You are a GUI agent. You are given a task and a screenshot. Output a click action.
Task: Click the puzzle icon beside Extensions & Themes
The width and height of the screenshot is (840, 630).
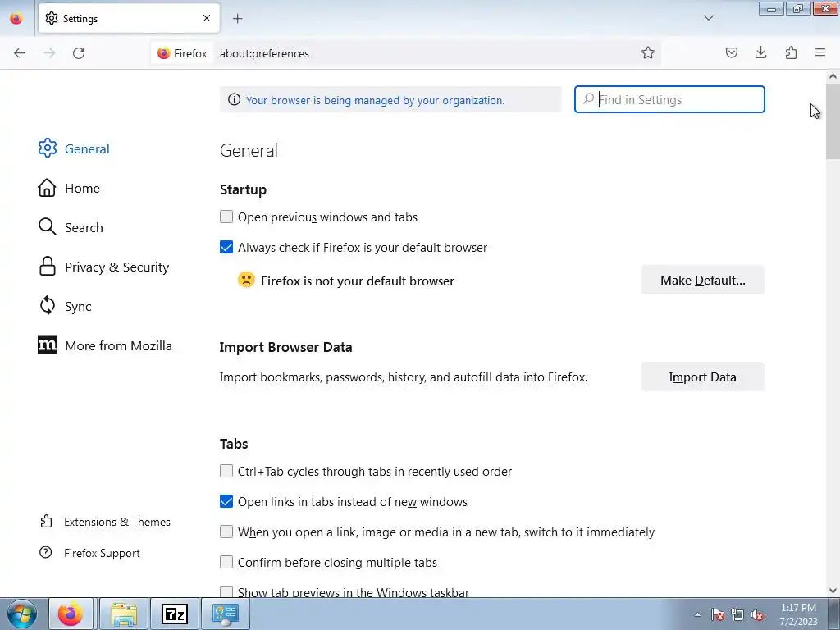tap(46, 521)
